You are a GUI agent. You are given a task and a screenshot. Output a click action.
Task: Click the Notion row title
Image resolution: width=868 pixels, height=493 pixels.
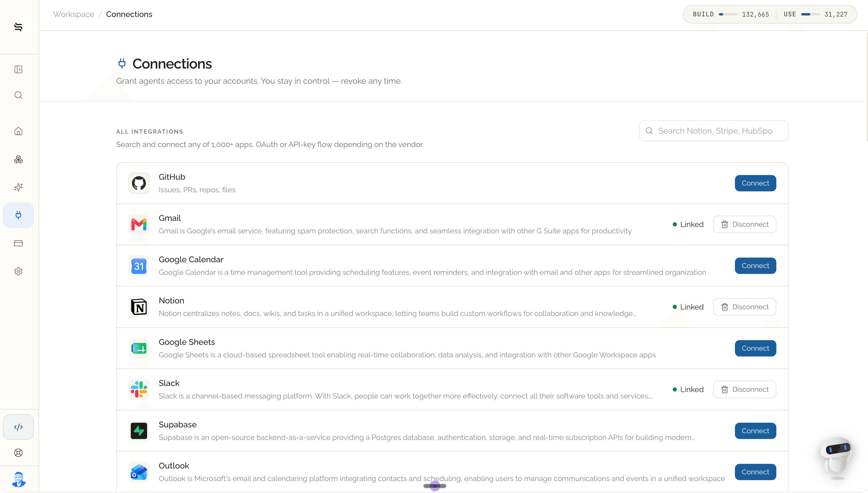[x=171, y=301]
